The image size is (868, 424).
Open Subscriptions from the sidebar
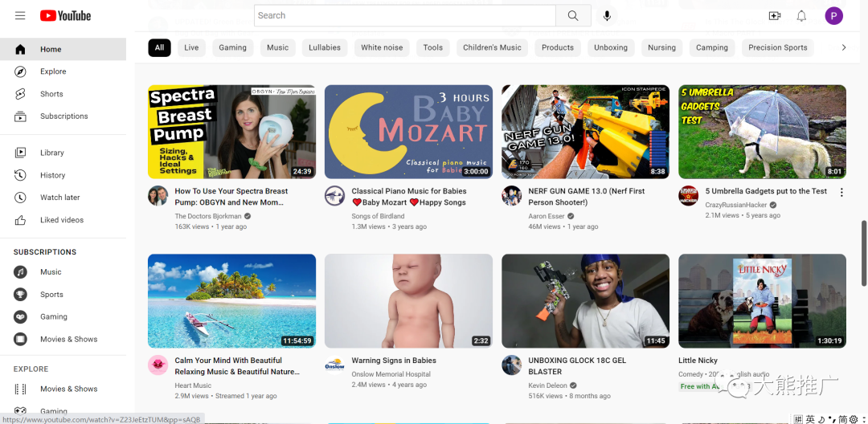(63, 116)
